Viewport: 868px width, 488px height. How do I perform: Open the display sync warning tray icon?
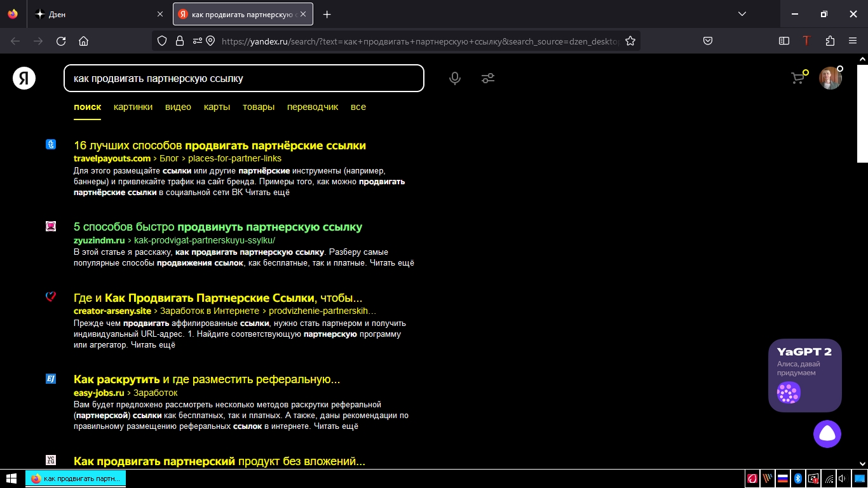pyautogui.click(x=813, y=478)
